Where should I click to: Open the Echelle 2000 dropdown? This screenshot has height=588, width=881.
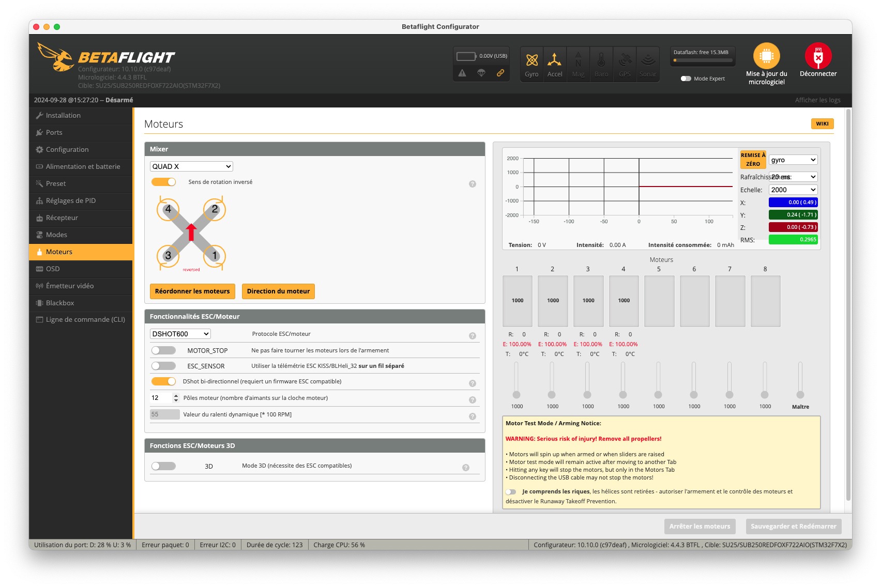[793, 190]
